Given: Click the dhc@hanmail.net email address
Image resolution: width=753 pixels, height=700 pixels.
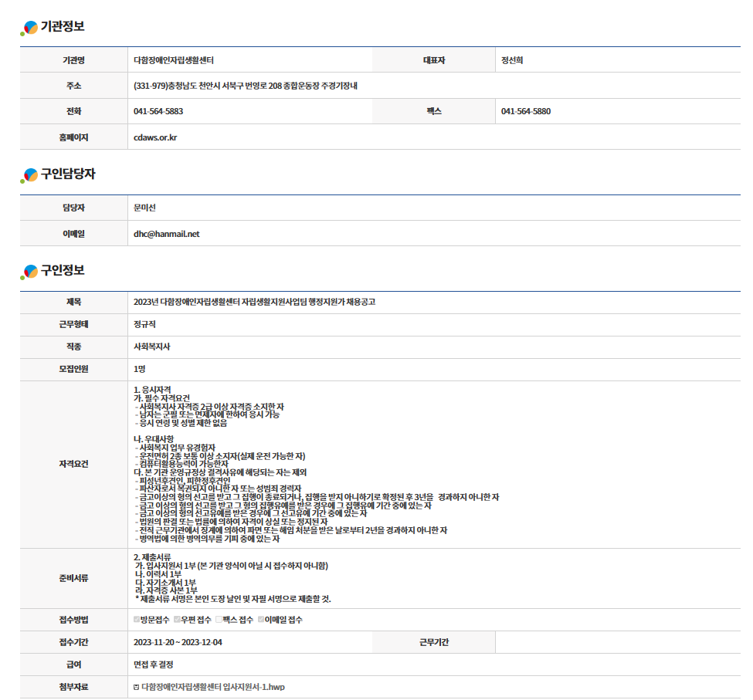Looking at the screenshot, I should (x=166, y=234).
